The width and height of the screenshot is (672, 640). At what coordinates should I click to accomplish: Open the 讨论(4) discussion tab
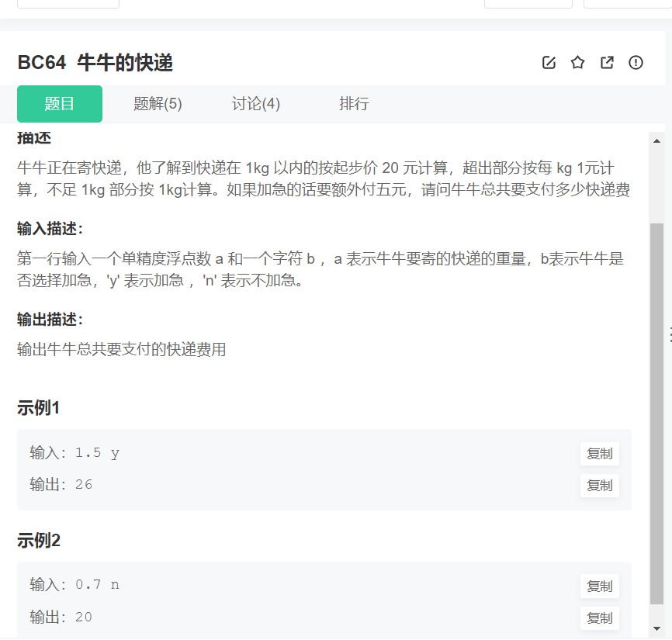point(256,103)
